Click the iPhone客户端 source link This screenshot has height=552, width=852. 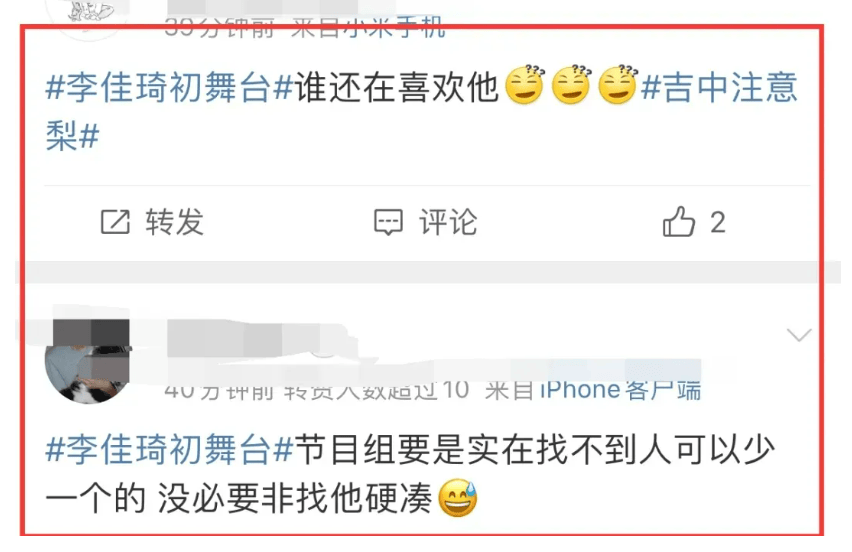pyautogui.click(x=619, y=390)
